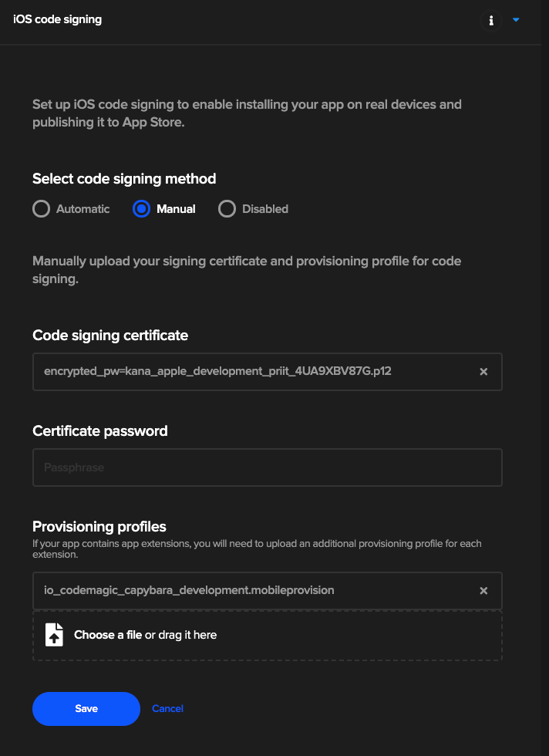Remove the capybara mobileprovision file via its X

pyautogui.click(x=483, y=590)
